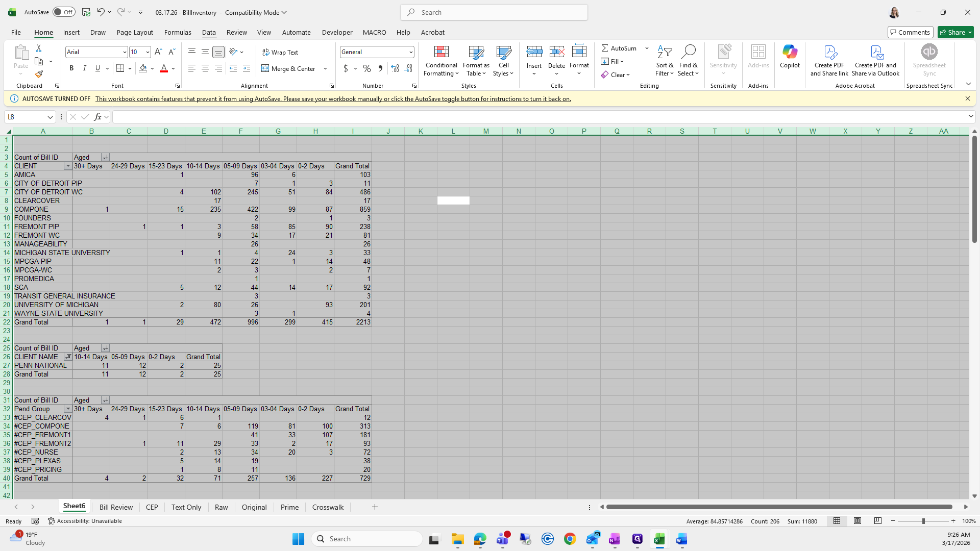The height and width of the screenshot is (551, 980).
Task: Click the AutoSave instructions link in banner
Action: (x=333, y=99)
